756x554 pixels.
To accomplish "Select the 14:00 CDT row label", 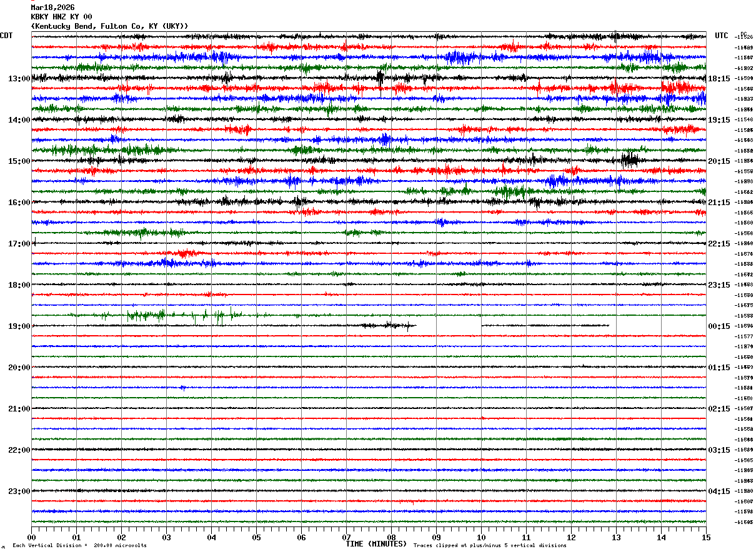I will [19, 119].
